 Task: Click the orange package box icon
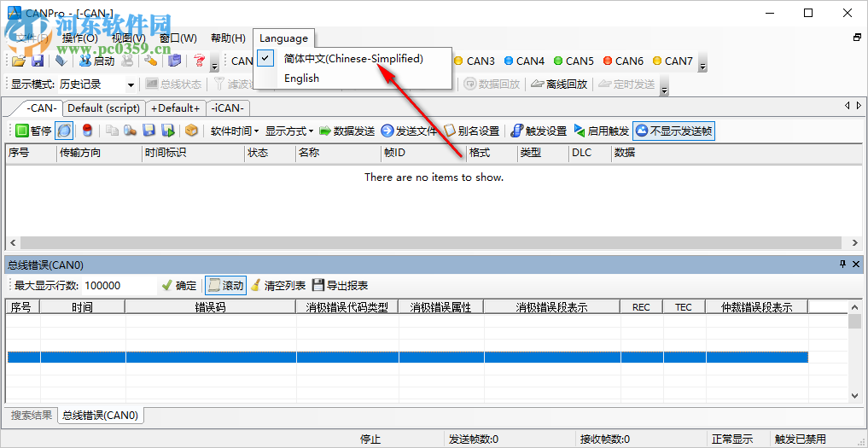point(191,131)
